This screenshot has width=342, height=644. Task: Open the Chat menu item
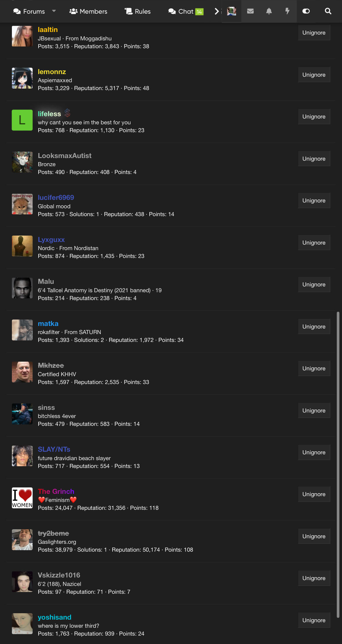[186, 11]
